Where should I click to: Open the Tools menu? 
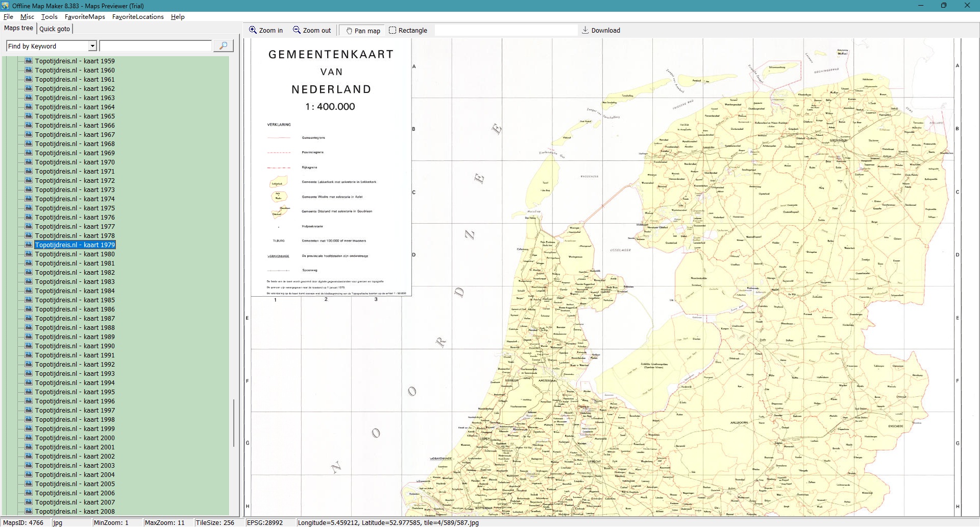(x=49, y=16)
